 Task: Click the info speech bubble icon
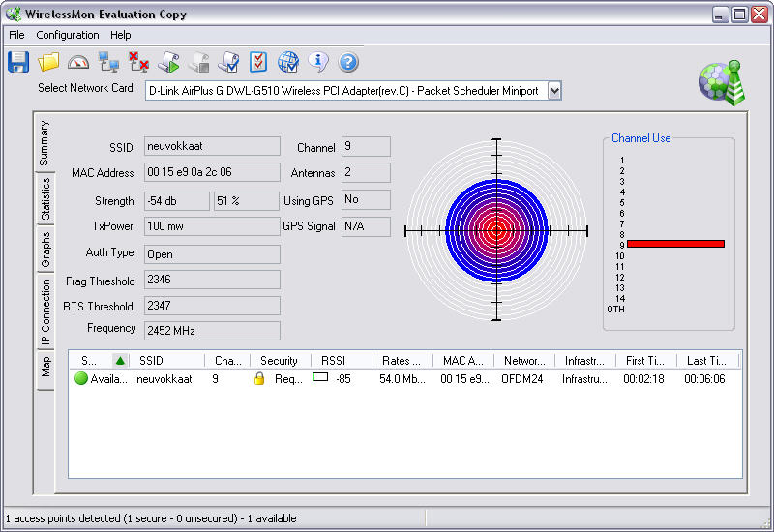[318, 62]
